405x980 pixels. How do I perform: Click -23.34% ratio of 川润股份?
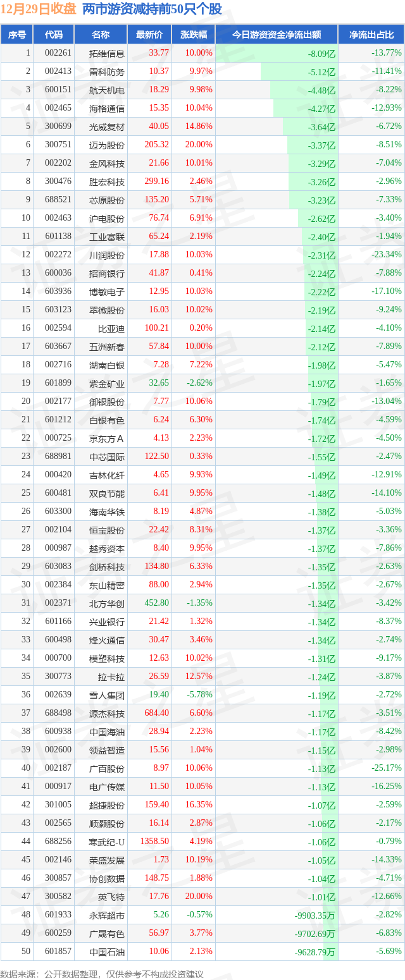pyautogui.click(x=386, y=255)
